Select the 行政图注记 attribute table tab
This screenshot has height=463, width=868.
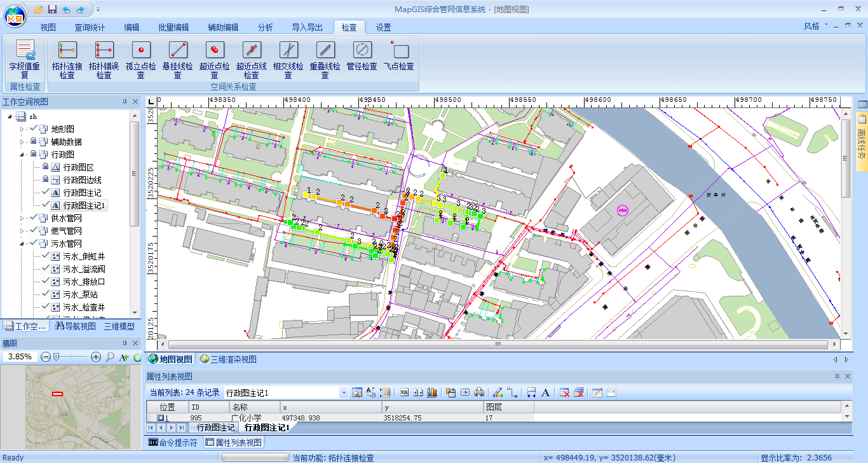pyautogui.click(x=214, y=427)
